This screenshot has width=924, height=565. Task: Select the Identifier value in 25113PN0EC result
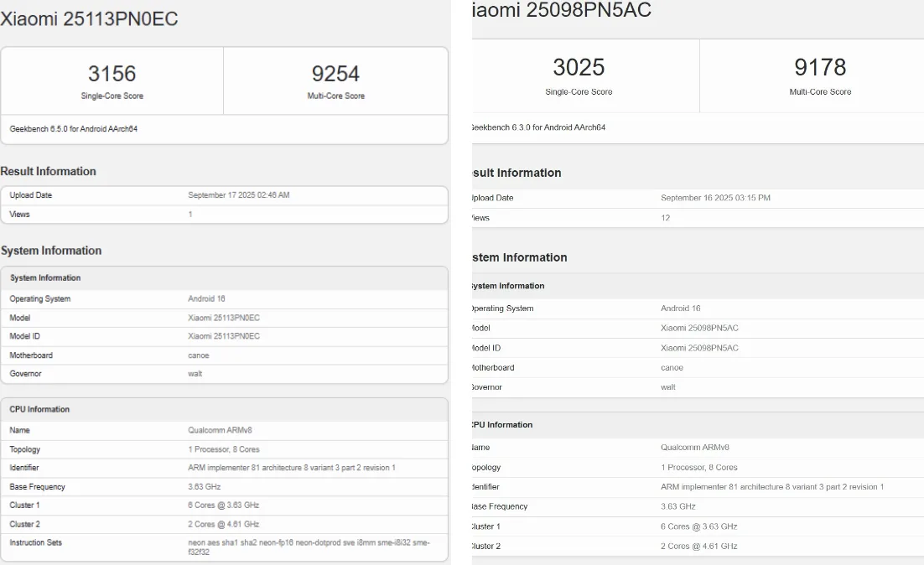292,467
